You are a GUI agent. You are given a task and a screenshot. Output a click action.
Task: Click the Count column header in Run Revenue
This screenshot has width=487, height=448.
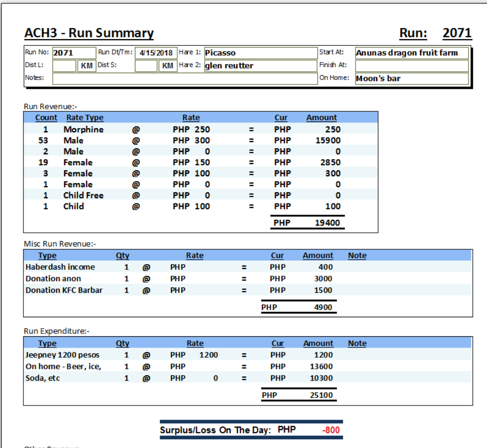(x=46, y=118)
